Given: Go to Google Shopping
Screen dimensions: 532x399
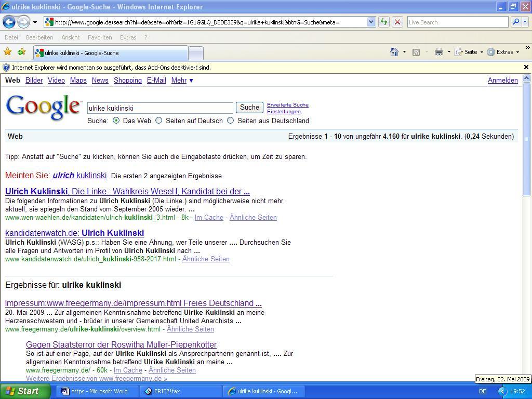Looking at the screenshot, I should click(128, 81).
